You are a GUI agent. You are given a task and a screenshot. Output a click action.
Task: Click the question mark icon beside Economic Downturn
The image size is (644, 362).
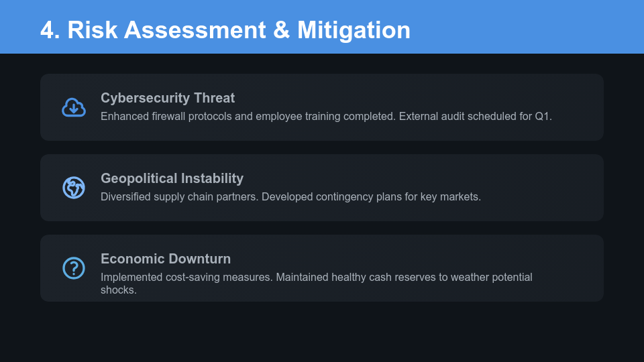tap(74, 268)
